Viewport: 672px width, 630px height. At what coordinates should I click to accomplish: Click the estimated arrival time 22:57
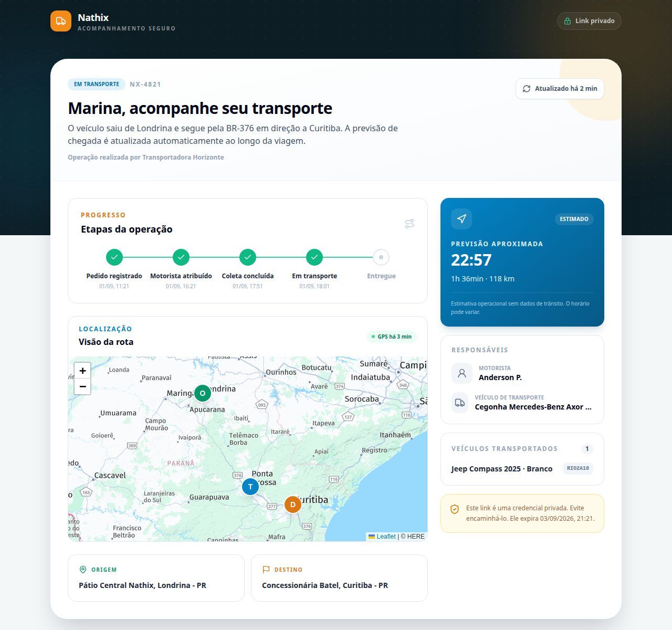coord(471,260)
